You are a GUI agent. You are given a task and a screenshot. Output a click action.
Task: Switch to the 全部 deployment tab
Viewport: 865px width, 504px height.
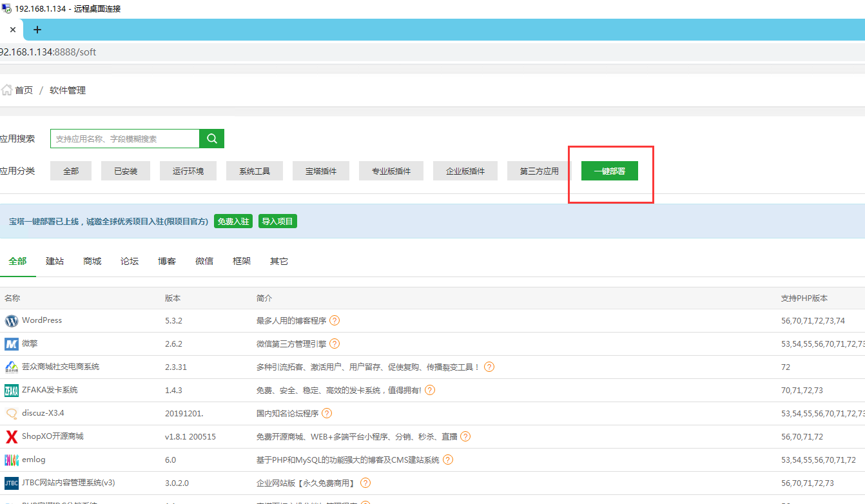17,261
